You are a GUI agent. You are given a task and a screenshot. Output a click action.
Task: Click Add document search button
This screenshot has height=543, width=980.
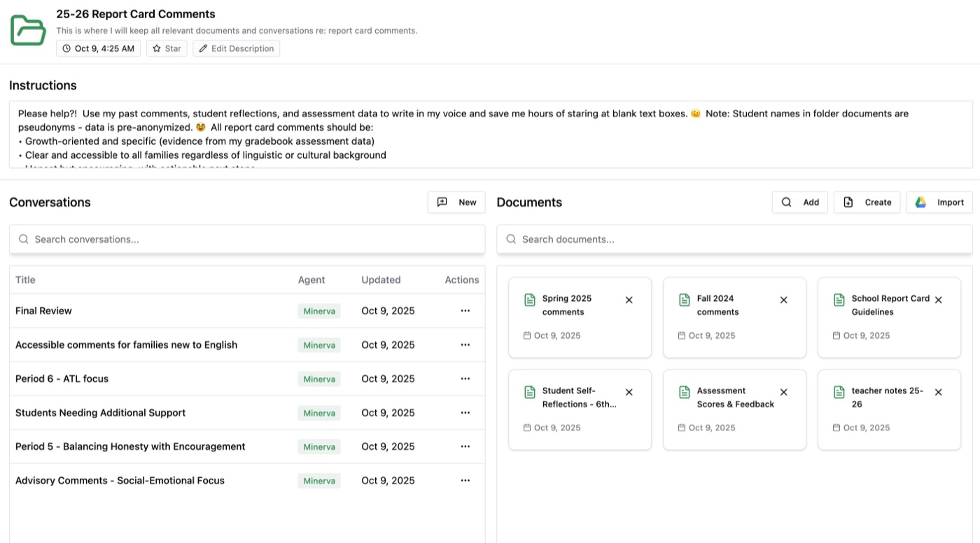point(799,202)
